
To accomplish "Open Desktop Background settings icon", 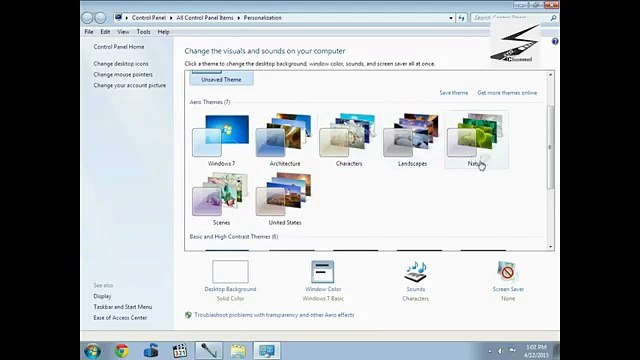I will [230, 271].
